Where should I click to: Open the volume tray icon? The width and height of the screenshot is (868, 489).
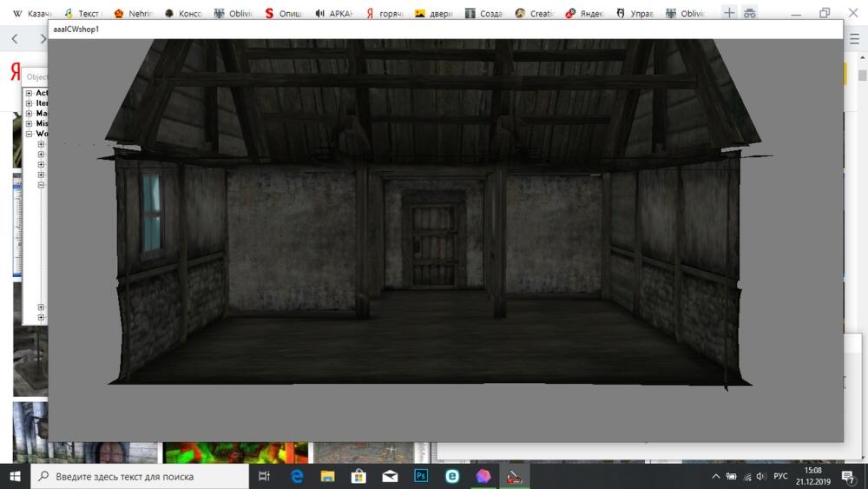coord(762,476)
